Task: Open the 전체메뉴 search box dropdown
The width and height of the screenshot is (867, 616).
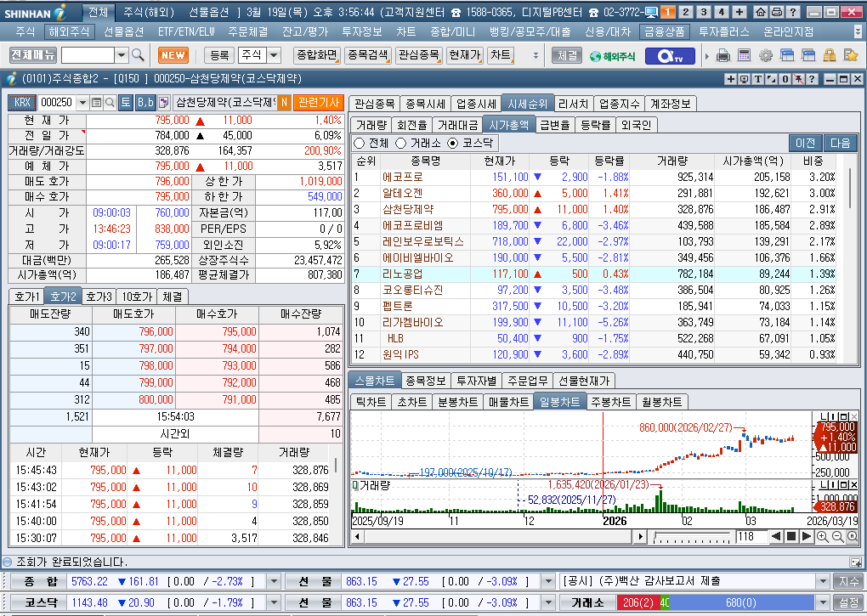Action: click(122, 55)
